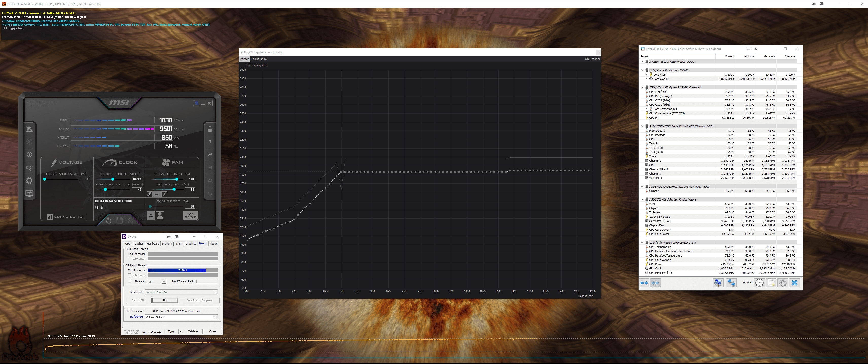The width and height of the screenshot is (868, 364).
Task: Collapse the GPU NVIDIA GeForce RTX 3080 sensor group
Action: pos(642,243)
